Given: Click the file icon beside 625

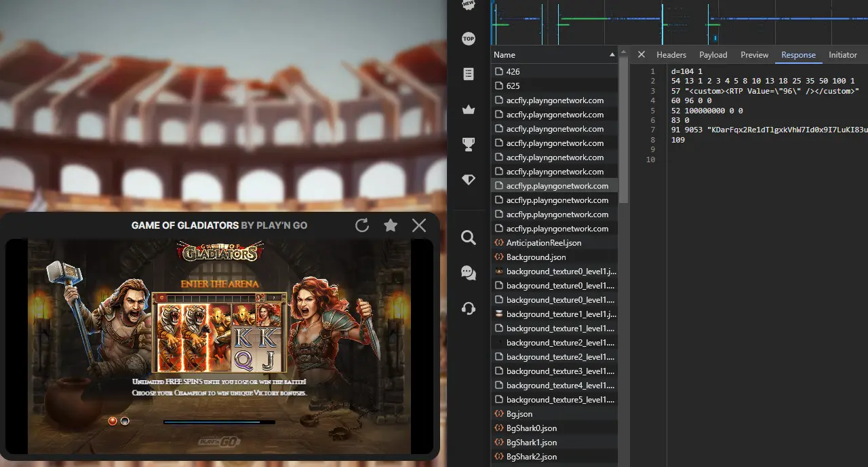Looking at the screenshot, I should pyautogui.click(x=499, y=86).
